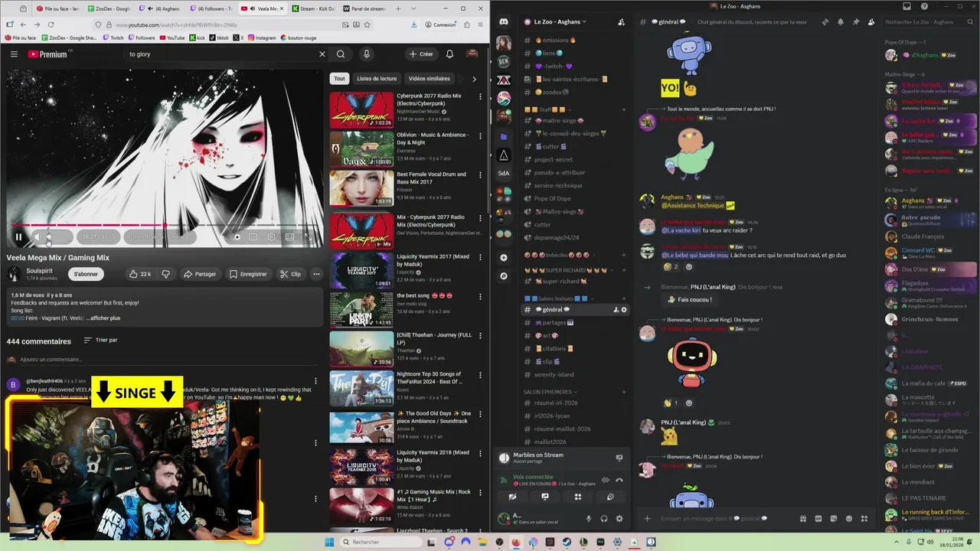Disconnect from Discord voice channel
Viewport: 980px width, 551px height.
tap(619, 481)
